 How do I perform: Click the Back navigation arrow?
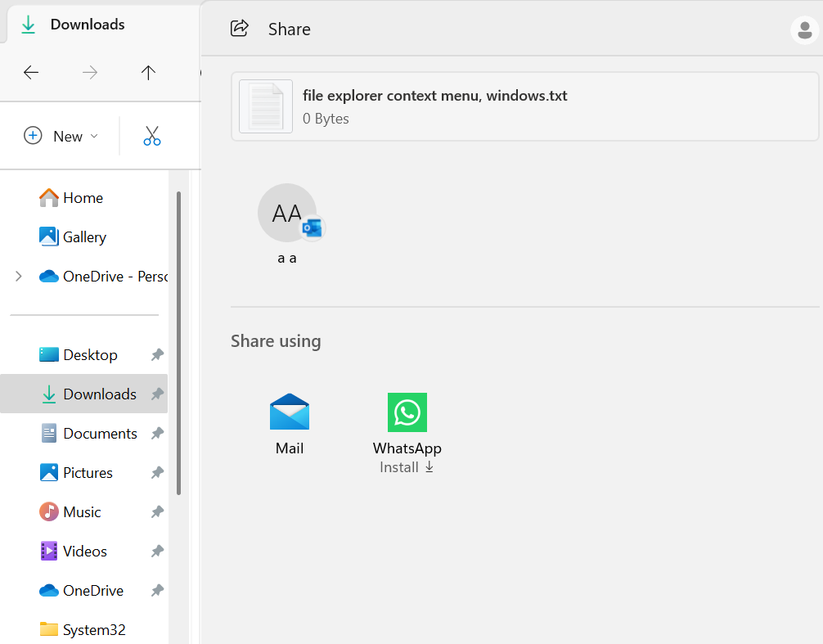(31, 73)
